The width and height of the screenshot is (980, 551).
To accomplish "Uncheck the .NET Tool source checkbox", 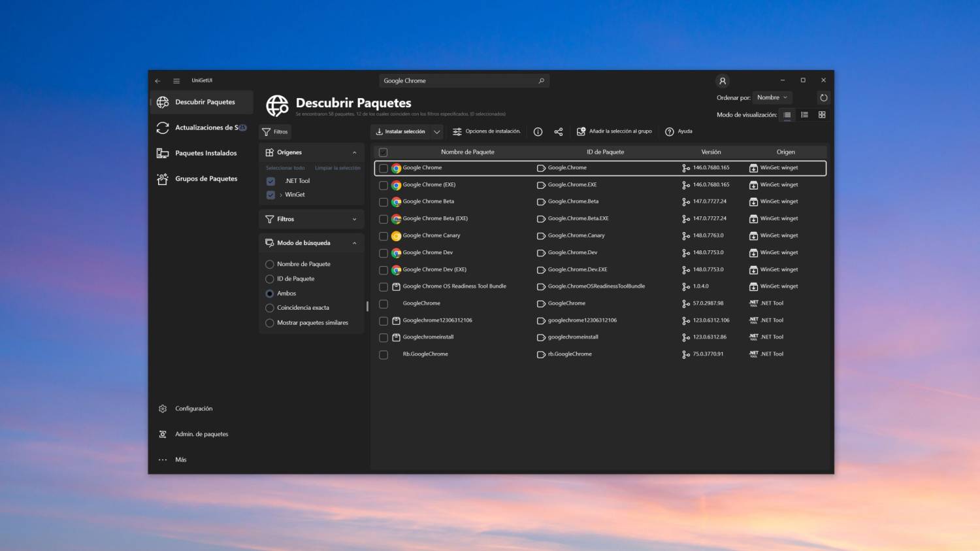I will [270, 181].
